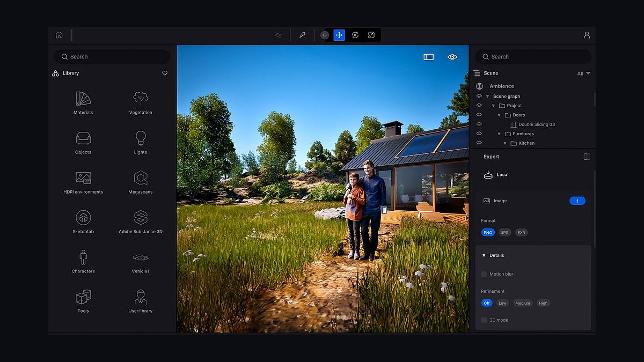Open the Vegetation library

(141, 103)
